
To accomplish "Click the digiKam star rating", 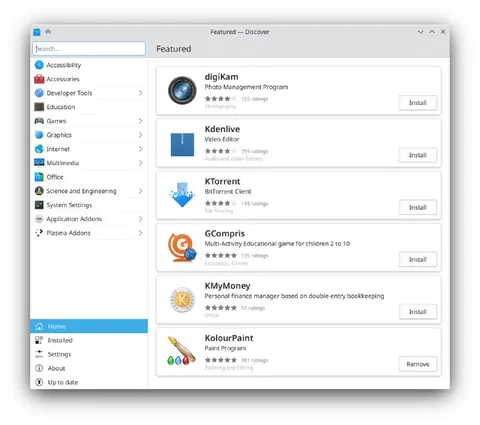I will [x=221, y=99].
